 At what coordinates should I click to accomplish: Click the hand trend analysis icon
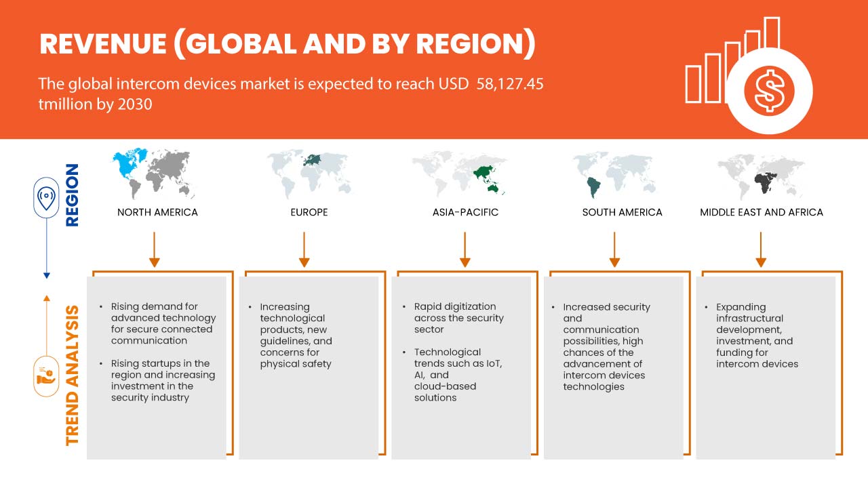(x=46, y=375)
